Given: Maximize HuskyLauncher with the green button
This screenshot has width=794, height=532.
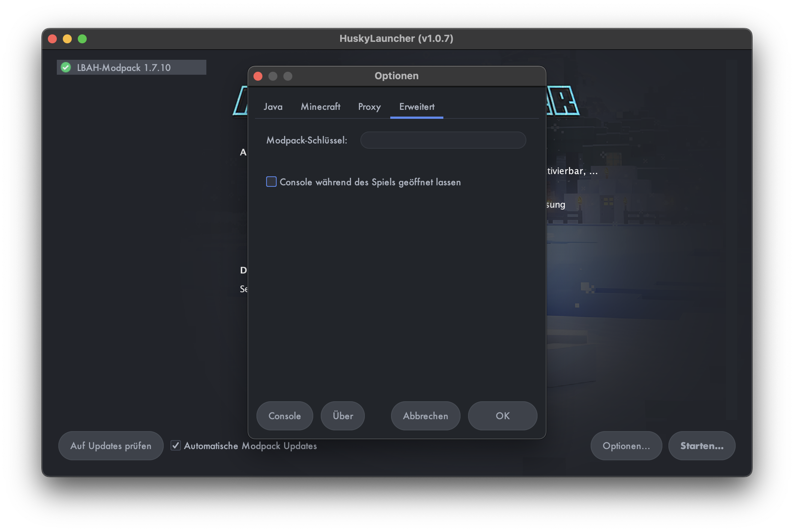Looking at the screenshot, I should tap(82, 39).
